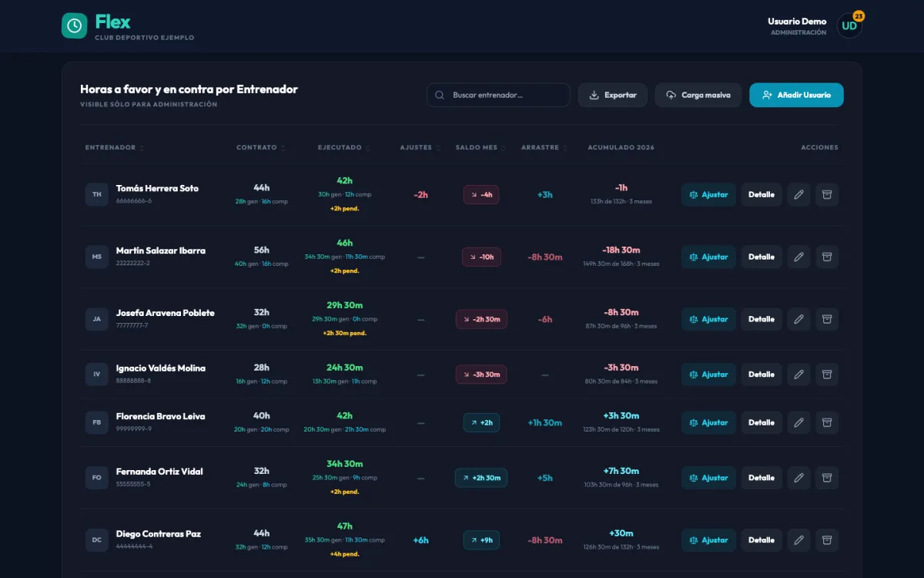Click the archive icon in Florencia Bravo Leiva's row
The height and width of the screenshot is (578, 924).
[x=827, y=422]
